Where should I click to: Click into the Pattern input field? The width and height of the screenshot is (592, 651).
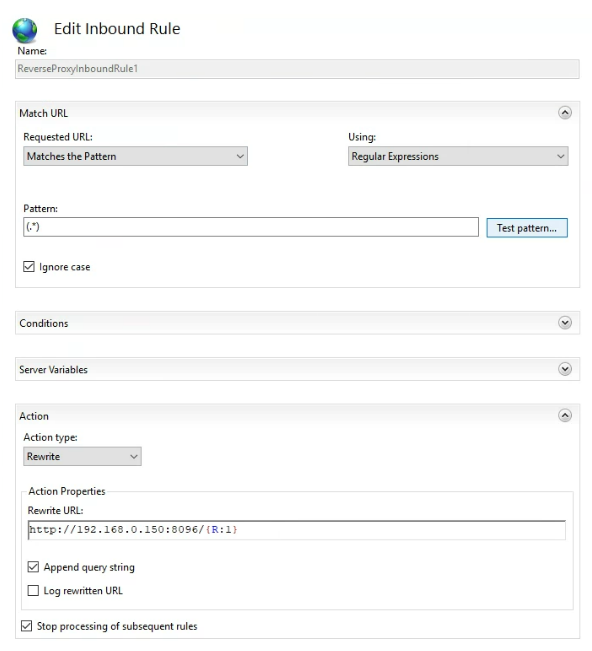tap(251, 227)
